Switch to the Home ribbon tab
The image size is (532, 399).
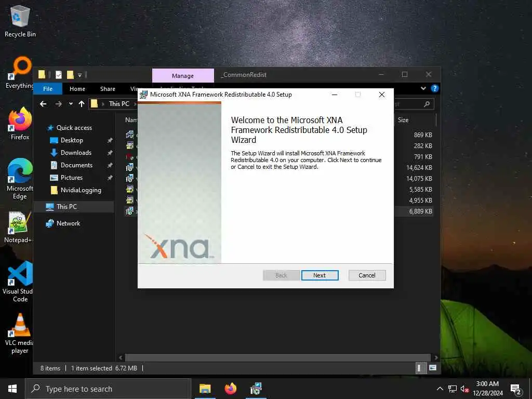tap(77, 89)
